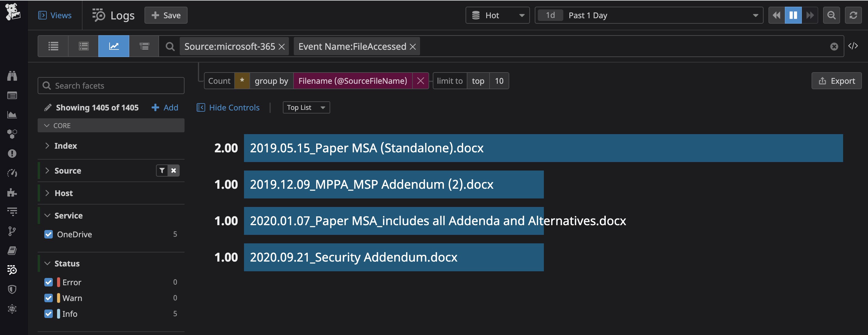This screenshot has width=868, height=335.
Task: Open the timeseries analytics view icon
Action: (x=114, y=46)
